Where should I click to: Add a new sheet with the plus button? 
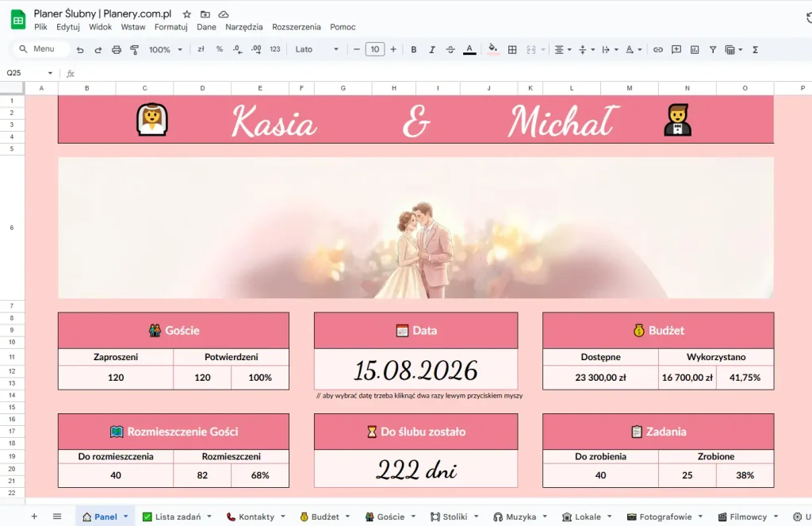pos(34,516)
